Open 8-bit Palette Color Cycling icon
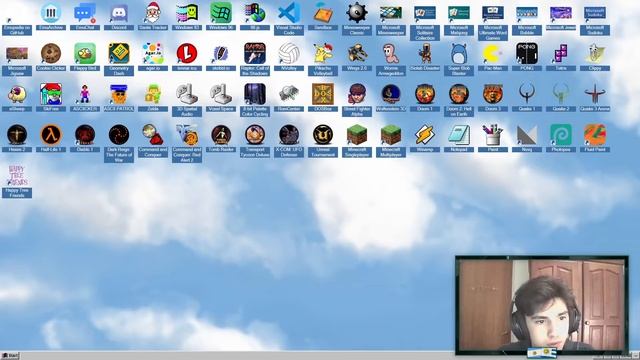This screenshot has height=360, width=640. point(255,94)
